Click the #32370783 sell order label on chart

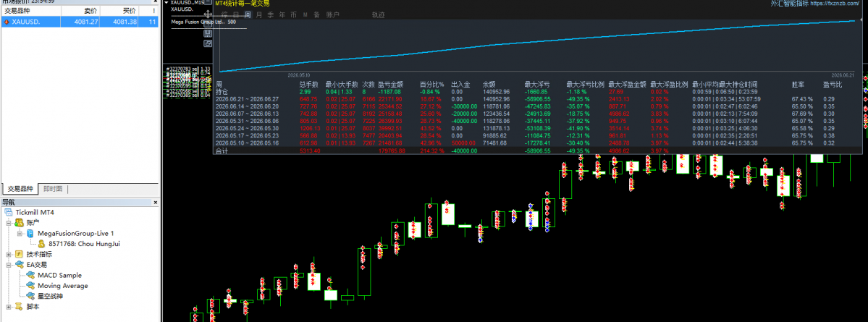188,69
